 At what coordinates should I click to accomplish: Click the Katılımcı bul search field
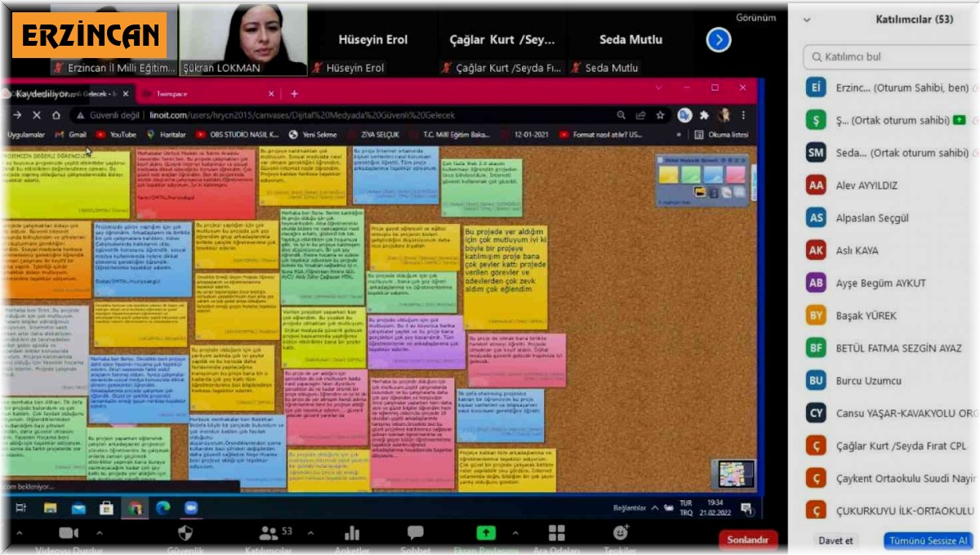(886, 56)
